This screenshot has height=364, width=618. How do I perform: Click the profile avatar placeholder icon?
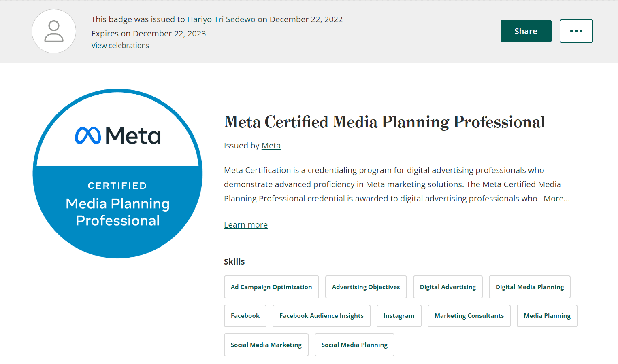(54, 31)
